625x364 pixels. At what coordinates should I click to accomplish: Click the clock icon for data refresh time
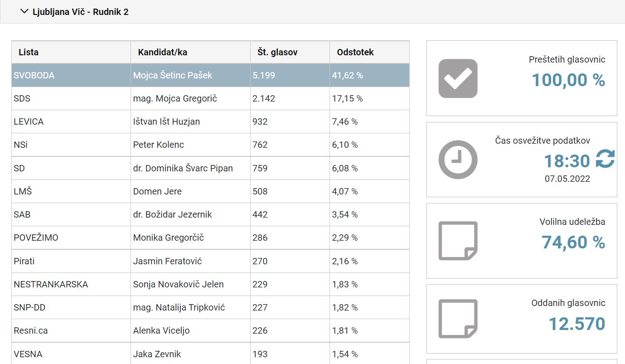pos(458,160)
